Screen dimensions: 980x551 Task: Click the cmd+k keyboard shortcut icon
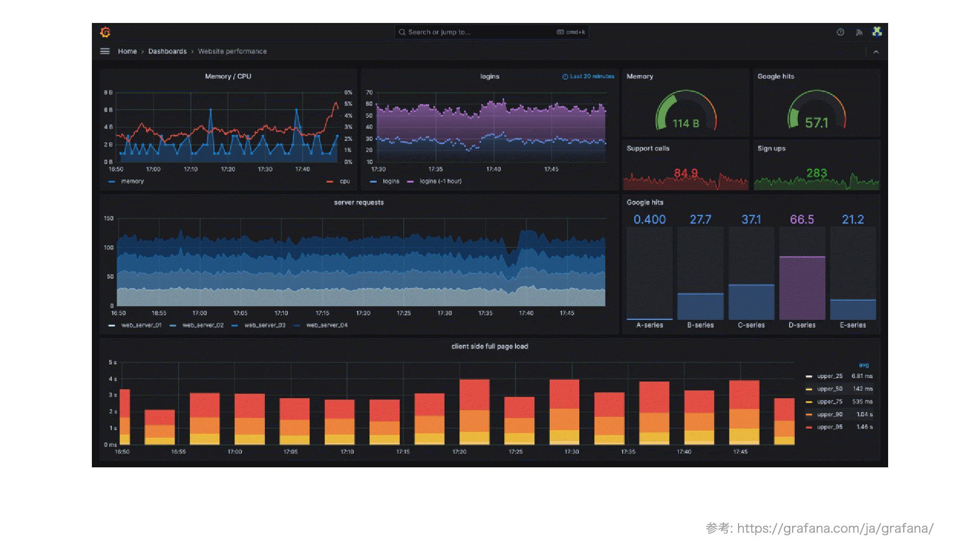560,32
